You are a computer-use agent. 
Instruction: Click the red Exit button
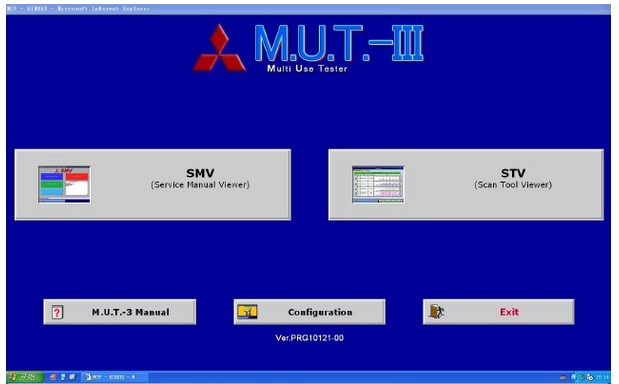(x=499, y=312)
